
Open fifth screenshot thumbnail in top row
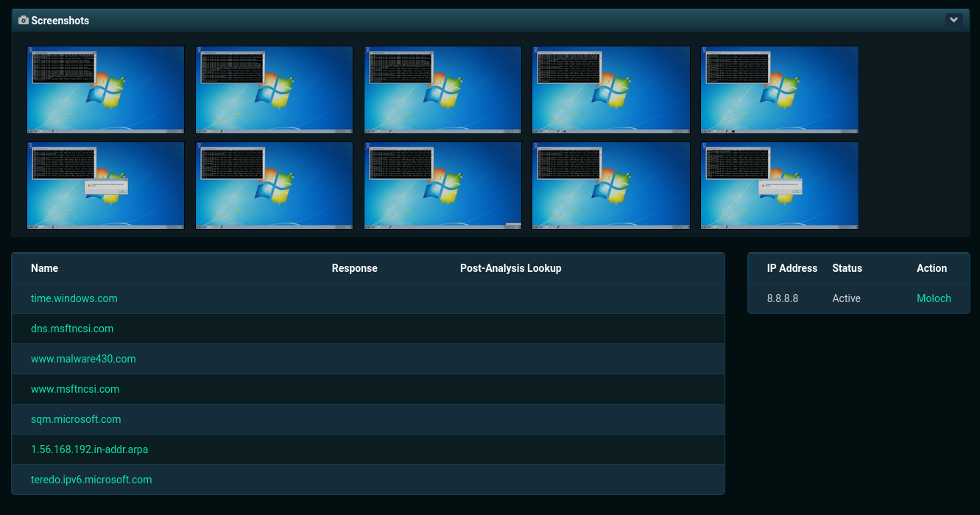coord(780,90)
